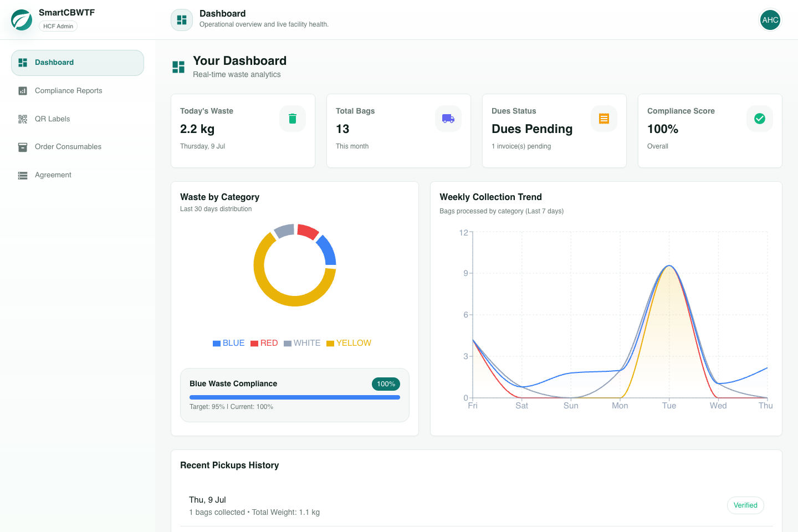Click the Compliance Score checkmark icon

click(x=760, y=119)
